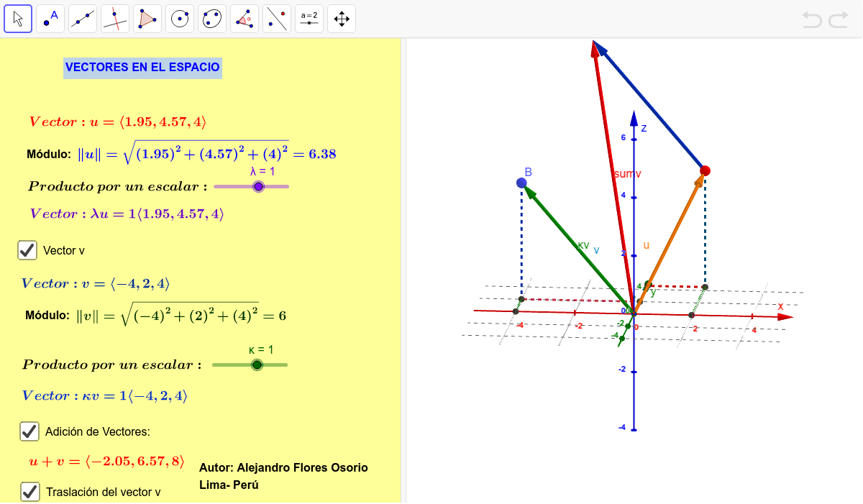Click the κ = 1 slider caption
This screenshot has width=863, height=504.
tap(261, 349)
